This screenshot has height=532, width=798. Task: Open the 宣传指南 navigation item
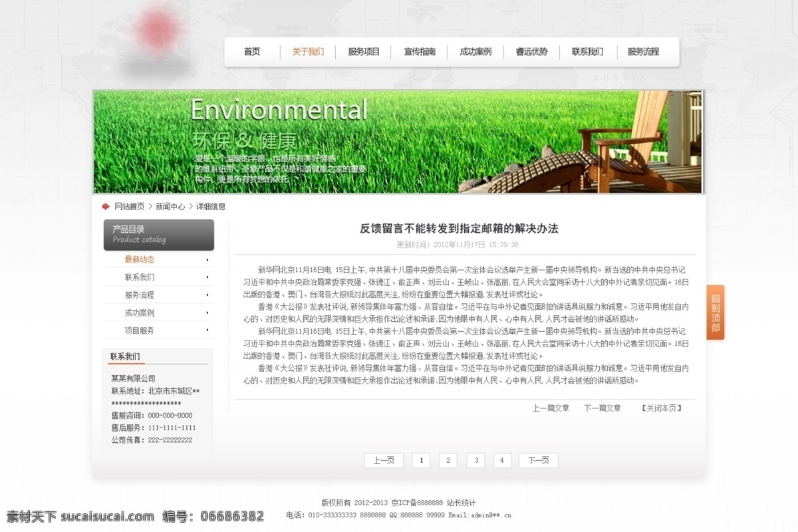coord(420,52)
